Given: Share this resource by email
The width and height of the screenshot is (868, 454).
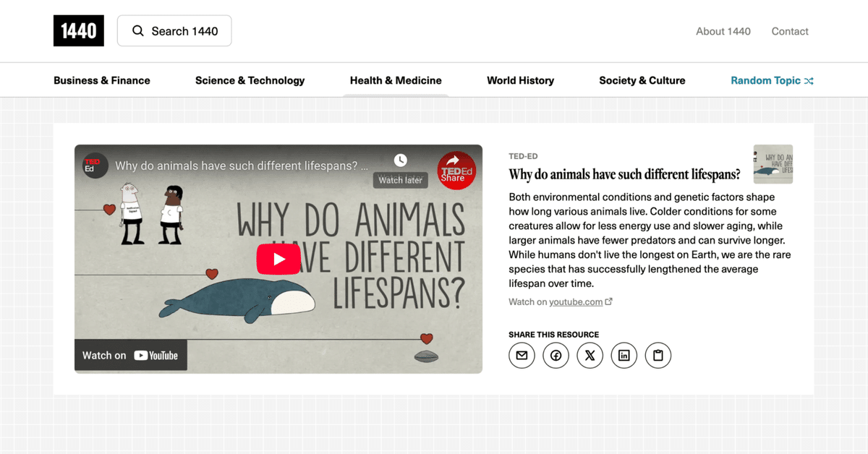Looking at the screenshot, I should 522,355.
